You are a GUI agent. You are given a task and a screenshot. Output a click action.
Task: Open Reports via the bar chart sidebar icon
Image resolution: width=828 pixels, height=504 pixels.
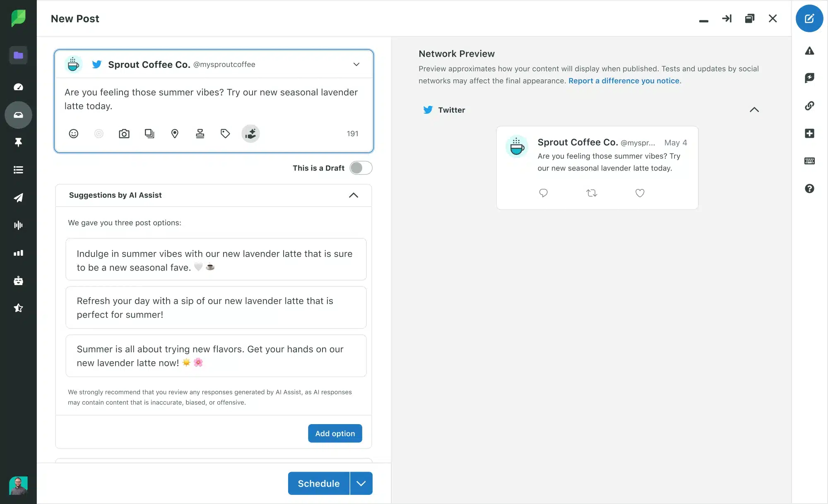pos(18,253)
